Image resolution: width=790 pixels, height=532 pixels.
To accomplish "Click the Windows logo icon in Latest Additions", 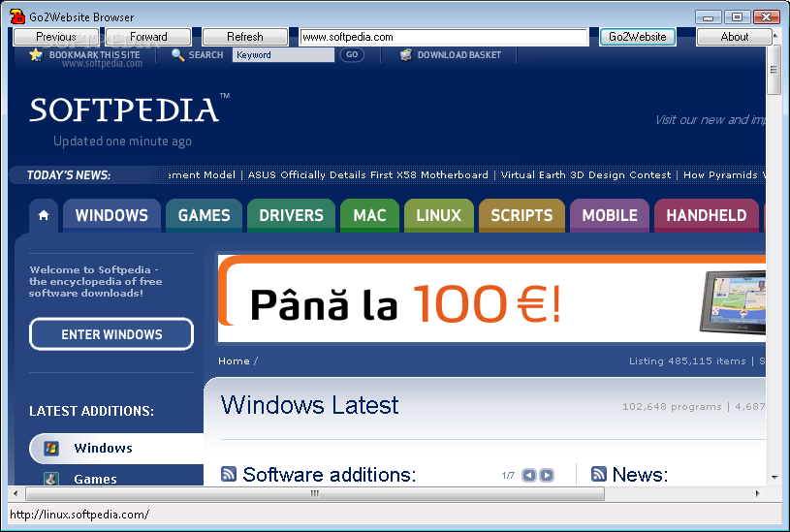I will point(51,448).
